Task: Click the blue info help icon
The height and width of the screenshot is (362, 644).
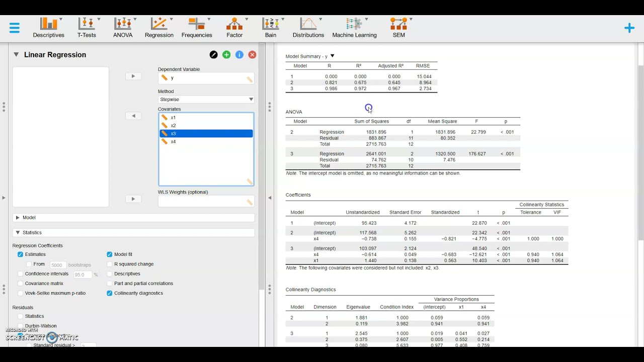Action: click(239, 55)
